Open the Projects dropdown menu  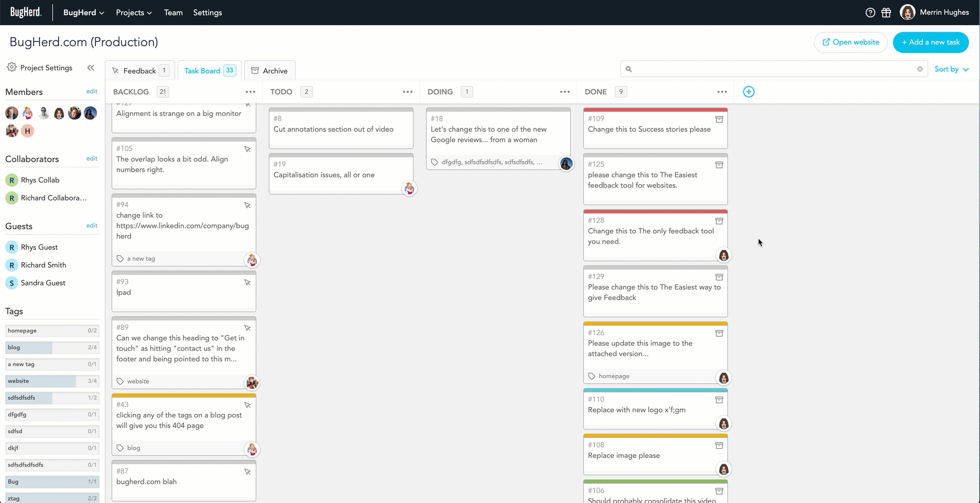tap(134, 13)
